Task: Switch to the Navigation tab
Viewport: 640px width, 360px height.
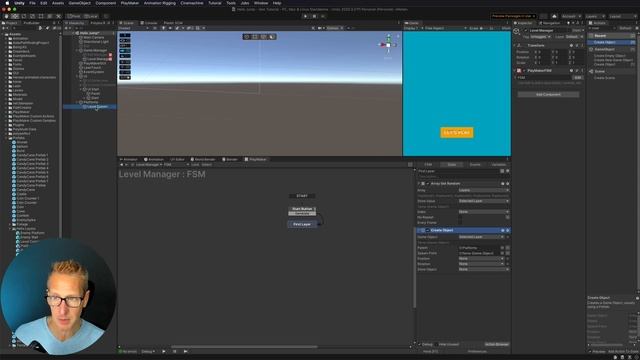Action: (551, 23)
